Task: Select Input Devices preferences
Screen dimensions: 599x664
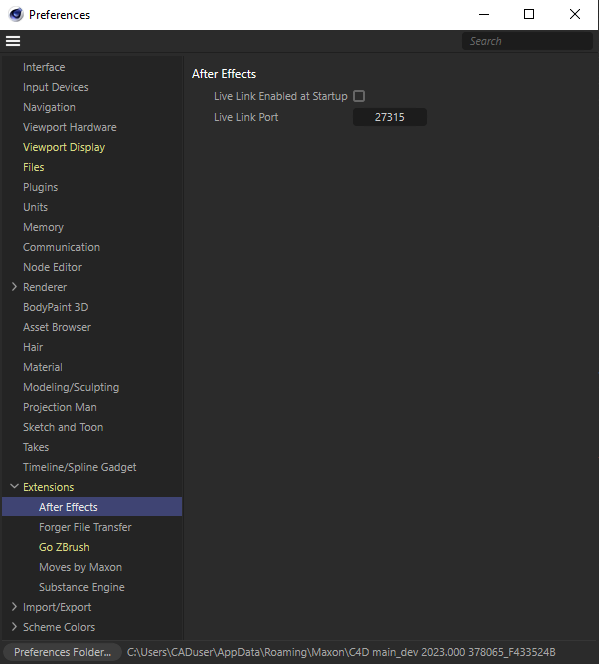Action: (x=55, y=87)
